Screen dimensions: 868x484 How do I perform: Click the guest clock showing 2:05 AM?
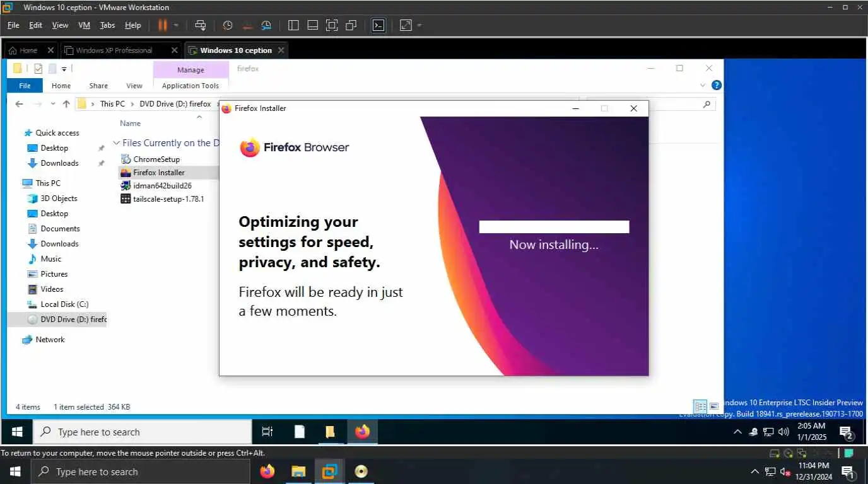(x=811, y=432)
